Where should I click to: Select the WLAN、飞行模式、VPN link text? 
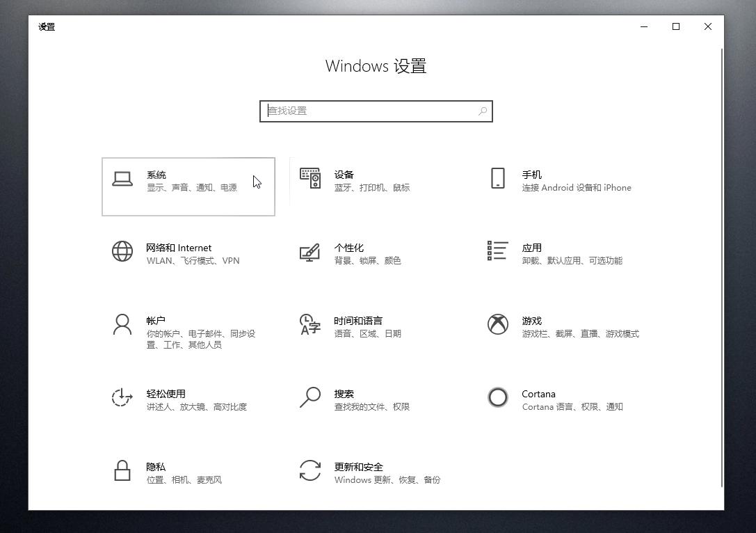coord(193,260)
